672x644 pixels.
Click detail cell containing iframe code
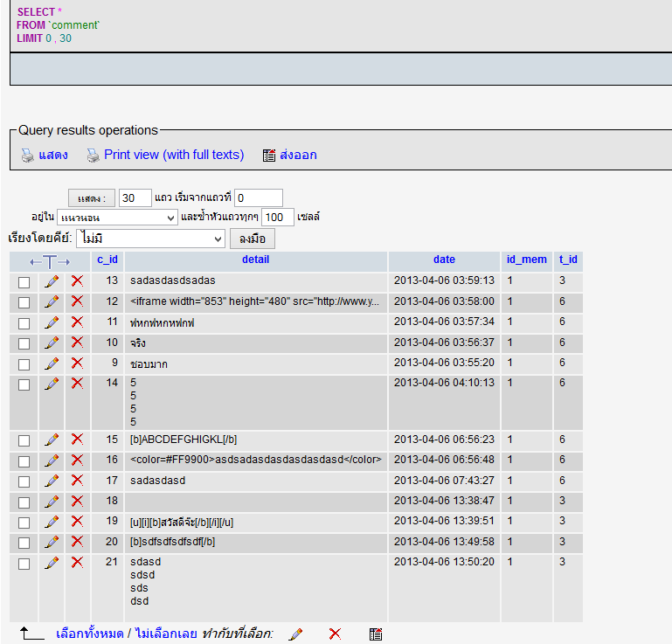click(254, 301)
